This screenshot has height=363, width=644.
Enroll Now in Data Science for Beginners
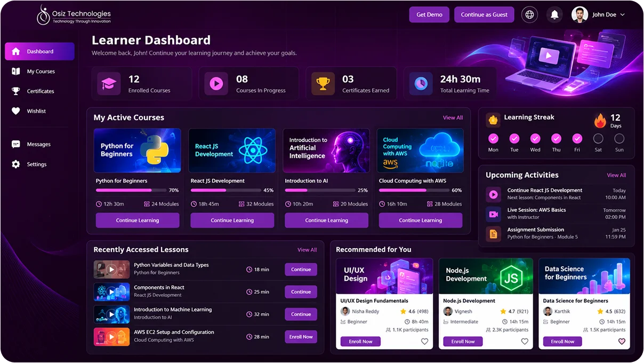[562, 342]
